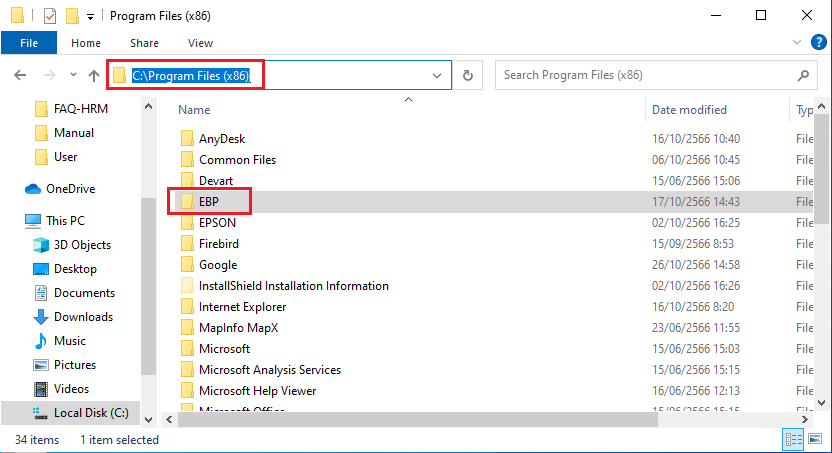Expand the address bar history dropdown
This screenshot has height=453, width=832.
[x=437, y=75]
